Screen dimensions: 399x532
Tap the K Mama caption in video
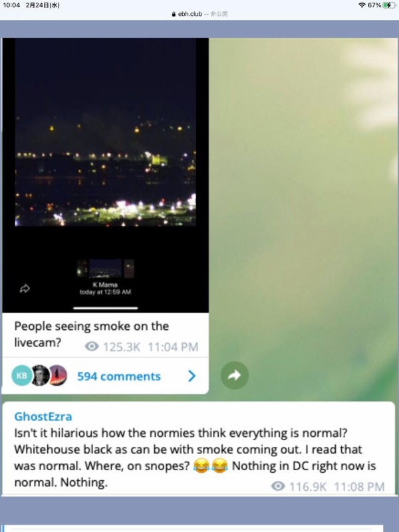tap(105, 285)
